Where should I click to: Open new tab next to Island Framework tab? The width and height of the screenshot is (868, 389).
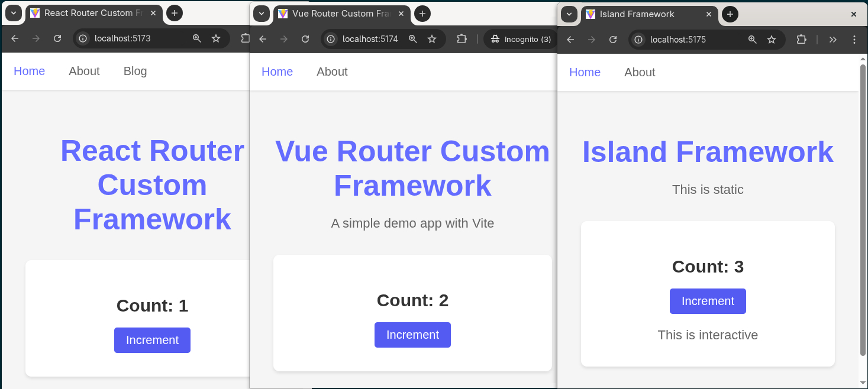pyautogui.click(x=730, y=14)
